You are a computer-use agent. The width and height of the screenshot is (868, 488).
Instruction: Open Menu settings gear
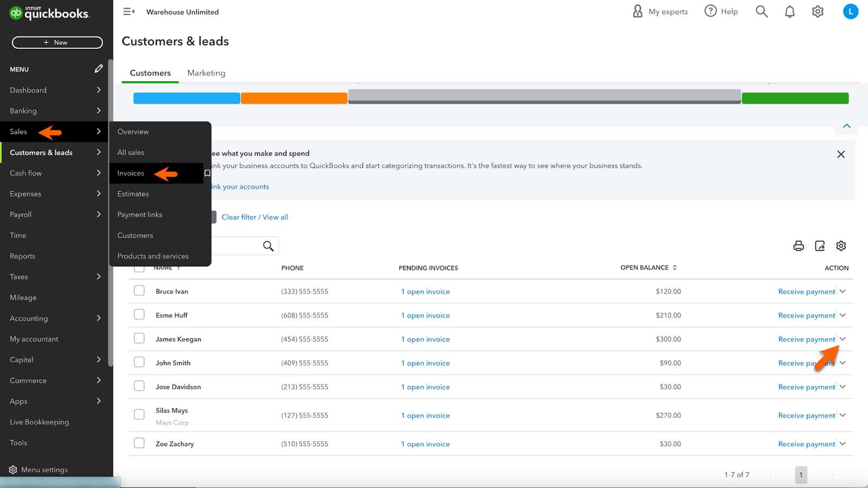(x=13, y=470)
